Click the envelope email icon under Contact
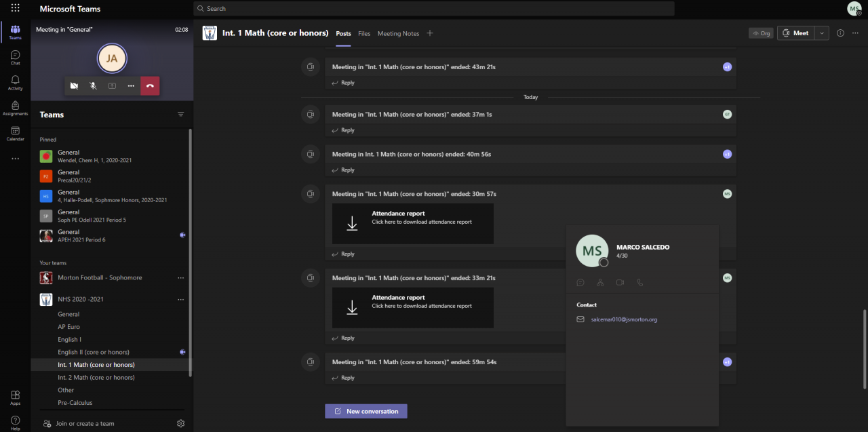The width and height of the screenshot is (868, 432). pyautogui.click(x=580, y=319)
